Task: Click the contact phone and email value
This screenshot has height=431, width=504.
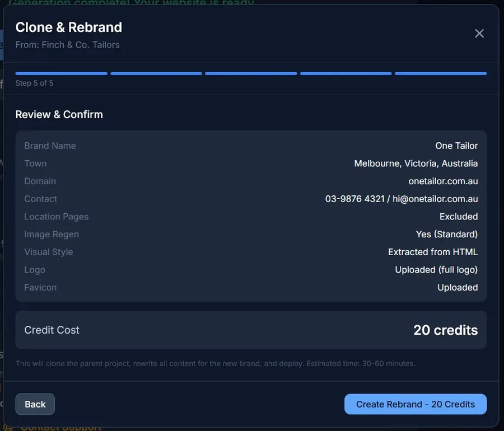Action: [x=402, y=199]
